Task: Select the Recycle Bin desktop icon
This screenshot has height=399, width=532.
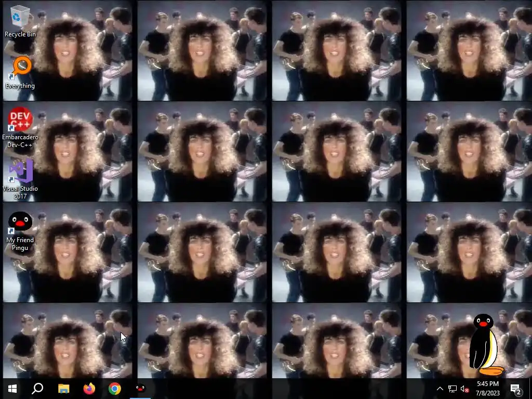Action: (x=20, y=21)
